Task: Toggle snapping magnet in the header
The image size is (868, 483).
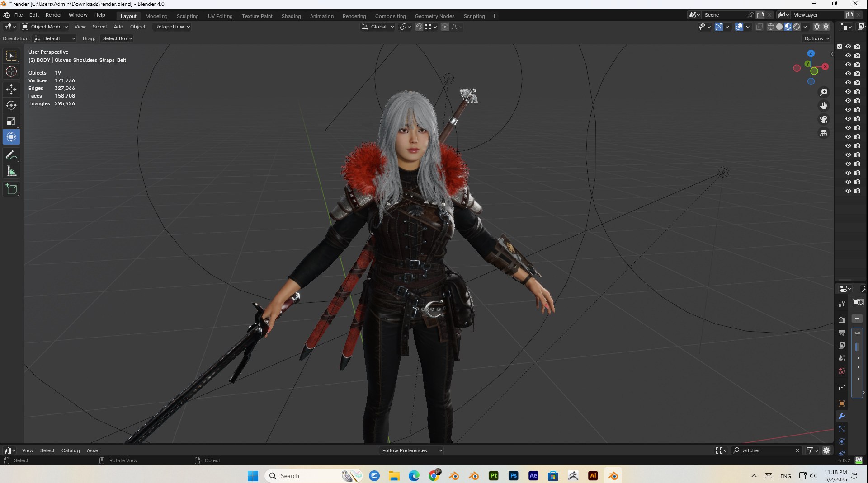Action: (x=419, y=27)
